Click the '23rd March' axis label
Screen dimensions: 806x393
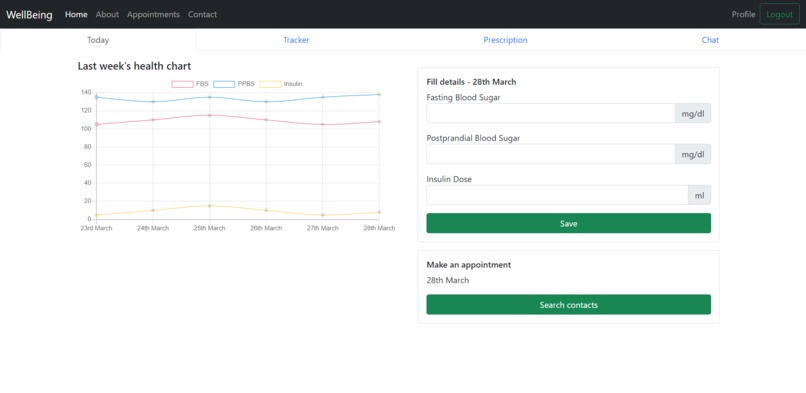(x=96, y=228)
